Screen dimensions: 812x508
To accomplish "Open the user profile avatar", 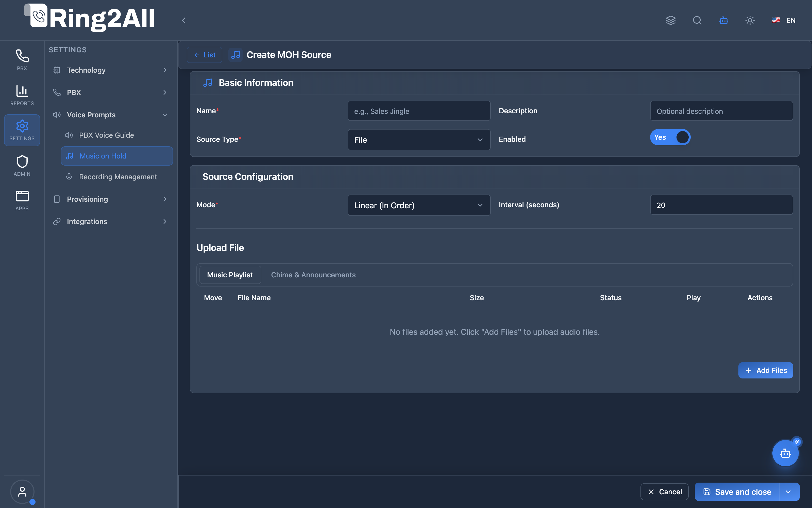I will click(x=22, y=491).
